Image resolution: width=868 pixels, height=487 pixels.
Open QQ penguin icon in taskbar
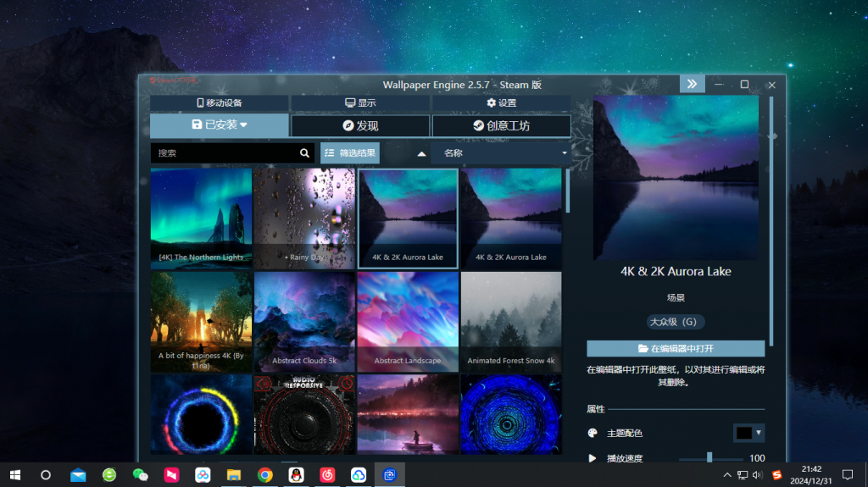[x=296, y=475]
